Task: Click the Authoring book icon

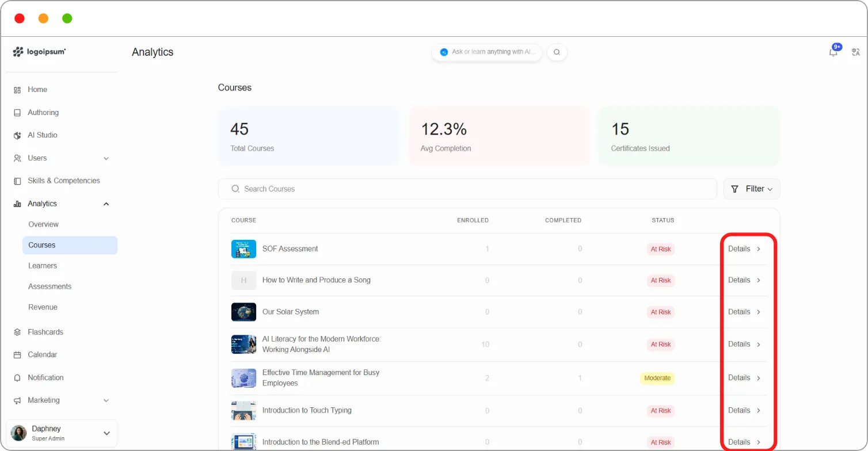Action: click(x=17, y=113)
